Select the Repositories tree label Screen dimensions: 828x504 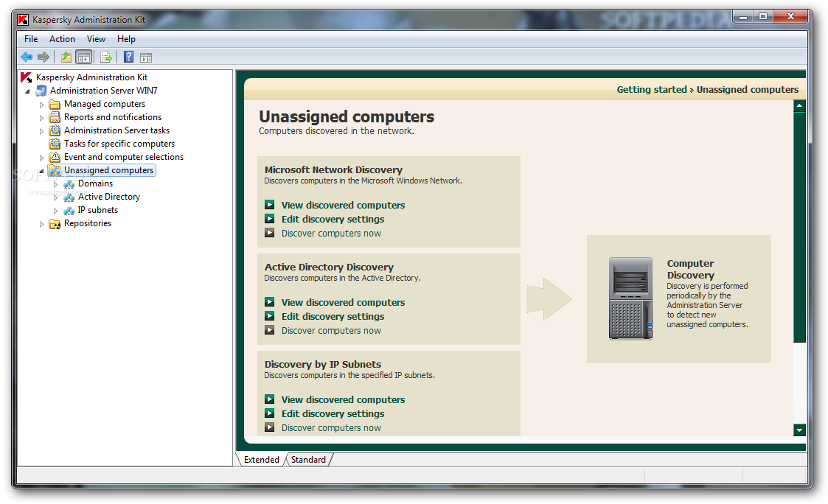click(x=88, y=223)
